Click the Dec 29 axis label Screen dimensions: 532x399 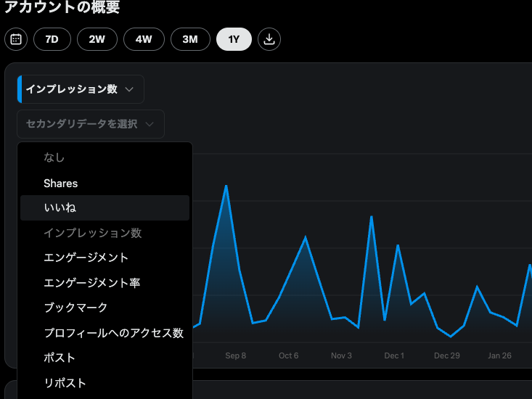447,355
